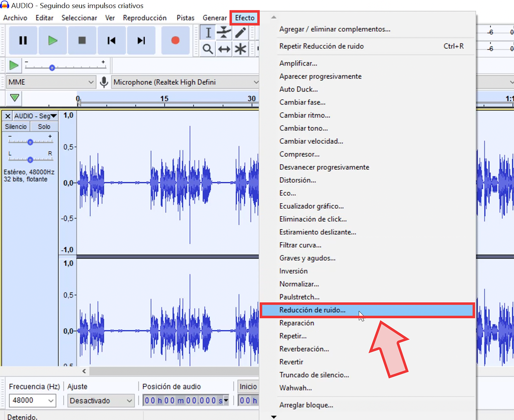514x420 pixels.
Task: Choose Reducción de ruido effect
Action: pyautogui.click(x=367, y=310)
